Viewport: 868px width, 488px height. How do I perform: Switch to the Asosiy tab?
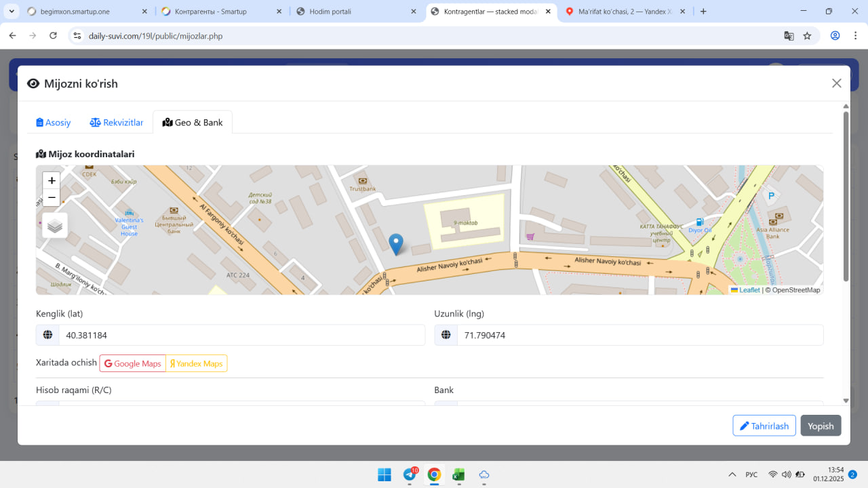pyautogui.click(x=54, y=123)
